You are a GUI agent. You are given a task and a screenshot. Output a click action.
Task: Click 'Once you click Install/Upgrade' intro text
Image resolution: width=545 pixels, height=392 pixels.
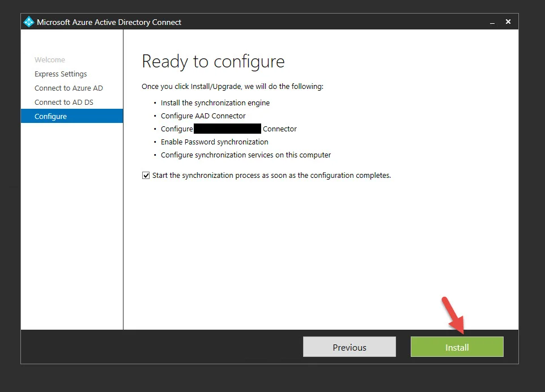[x=232, y=87]
